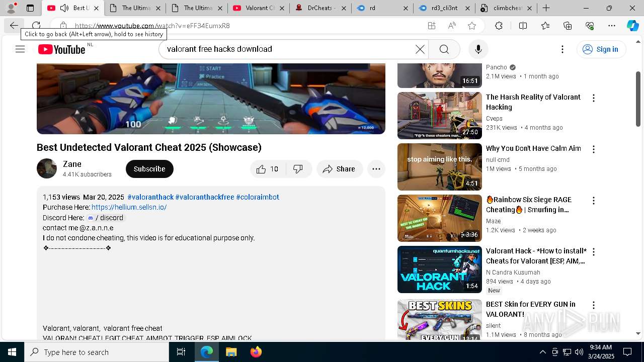Open BEST Skin for EVERY GUN video title
The height and width of the screenshot is (362, 644).
[530, 309]
